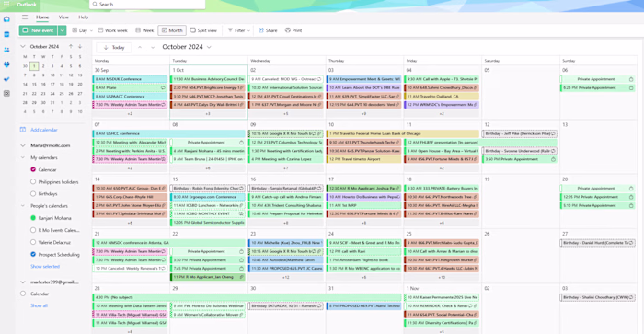Click the Share calendar icon
Viewport: 644px width, 334px height.
[x=261, y=30]
